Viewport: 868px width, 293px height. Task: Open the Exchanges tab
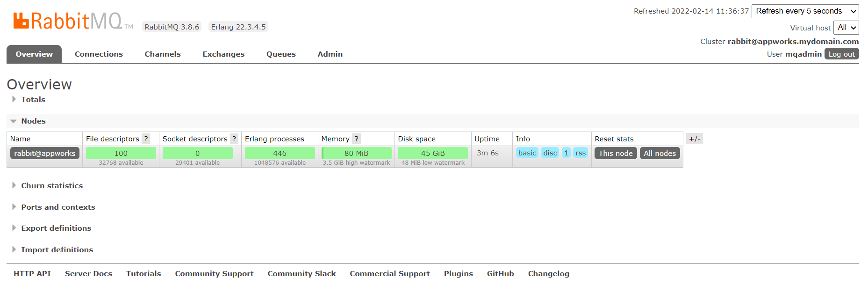click(223, 54)
